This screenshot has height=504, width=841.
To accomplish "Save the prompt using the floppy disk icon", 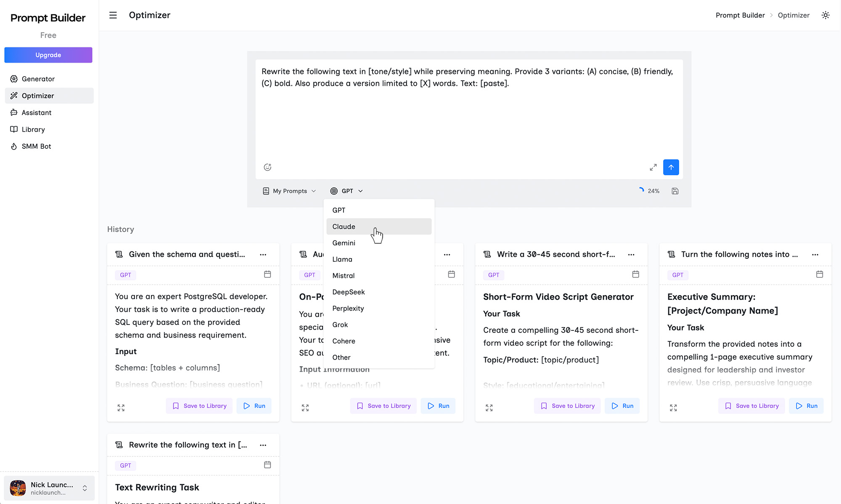I will coord(675,191).
